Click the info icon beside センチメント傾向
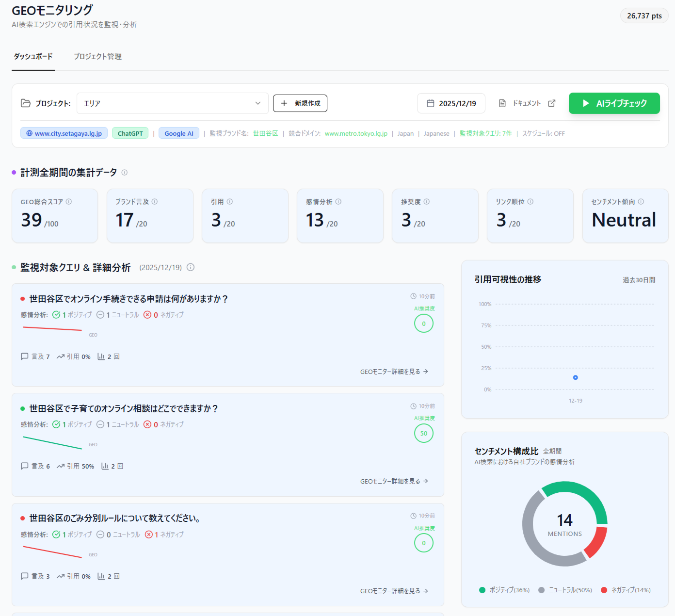The height and width of the screenshot is (616, 675). coord(641,202)
